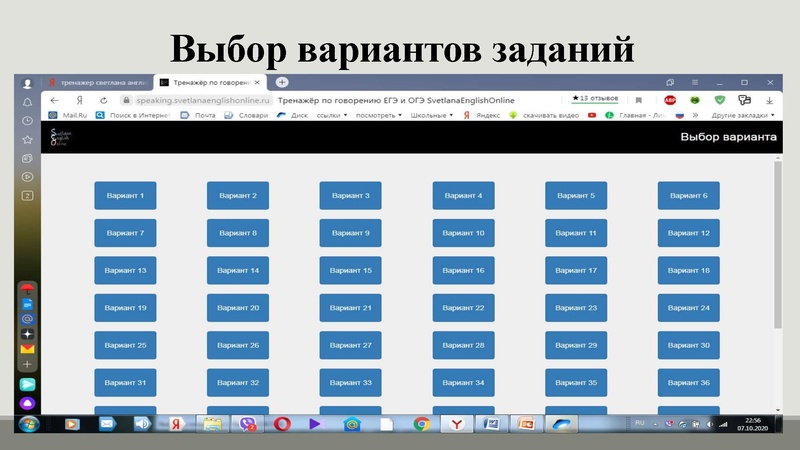The width and height of the screenshot is (800, 450).
Task: Open history clock icon in sidebar
Action: point(28,121)
